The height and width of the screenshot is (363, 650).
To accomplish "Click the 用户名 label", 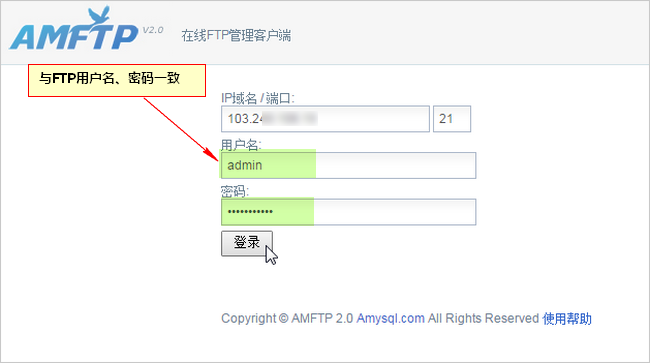I will point(241,145).
